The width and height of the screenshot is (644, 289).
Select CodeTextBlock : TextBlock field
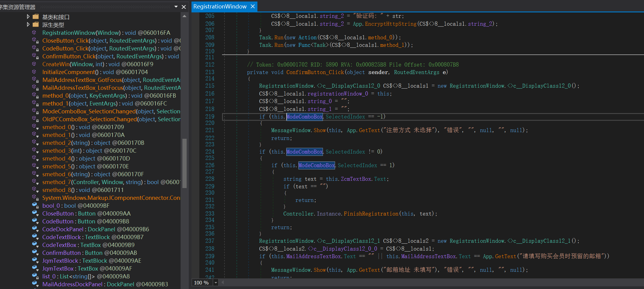point(93,237)
